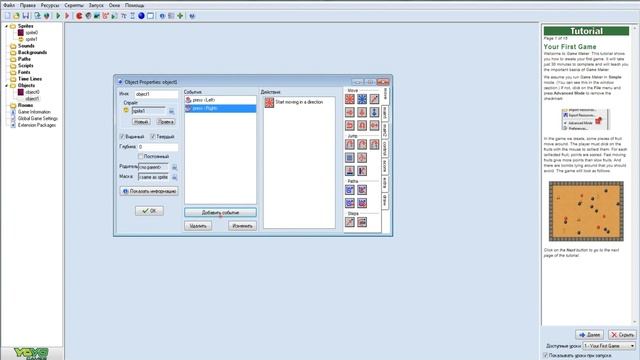The image size is (640, 360).
Task: Collapse the Sprites folder in tree
Action: click(6, 26)
